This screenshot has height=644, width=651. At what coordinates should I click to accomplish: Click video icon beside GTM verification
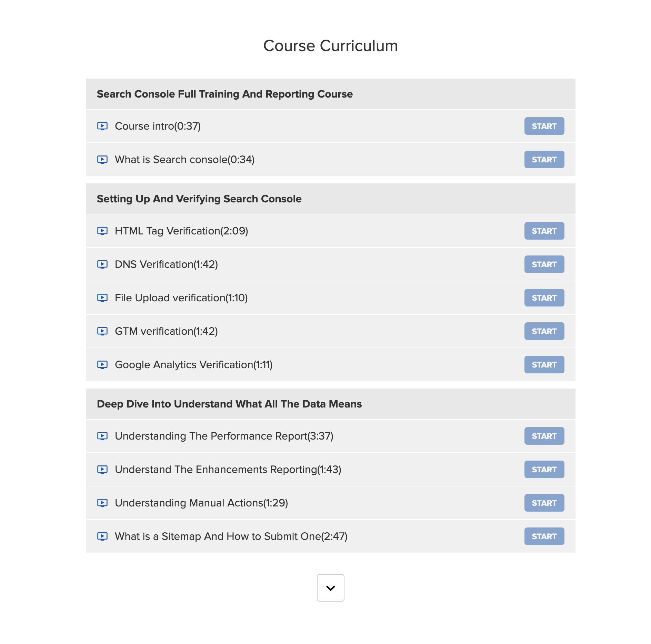[102, 331]
